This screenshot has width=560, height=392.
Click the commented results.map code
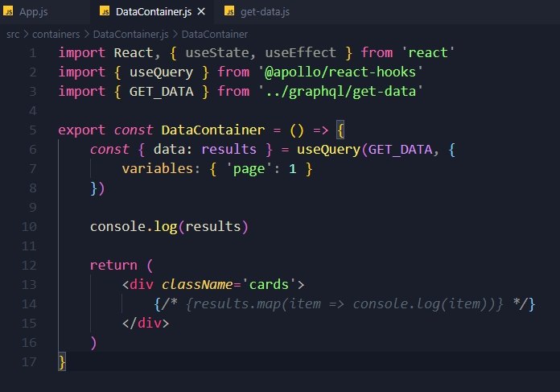tap(344, 303)
